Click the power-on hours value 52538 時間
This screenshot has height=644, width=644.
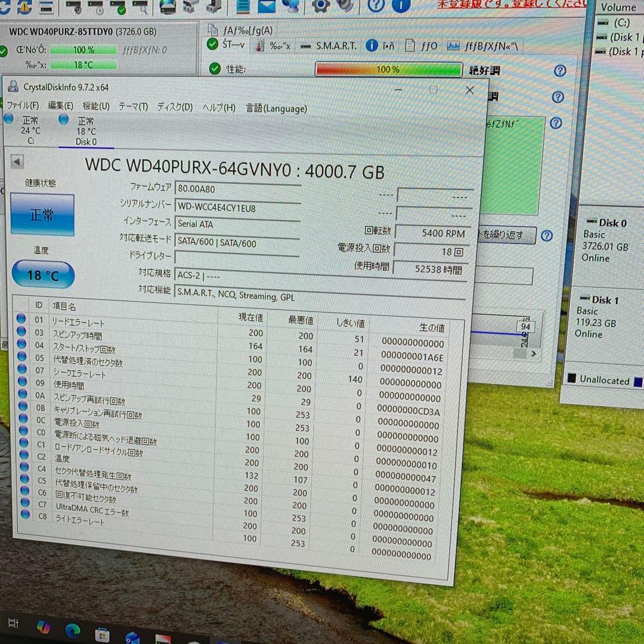pos(431,269)
